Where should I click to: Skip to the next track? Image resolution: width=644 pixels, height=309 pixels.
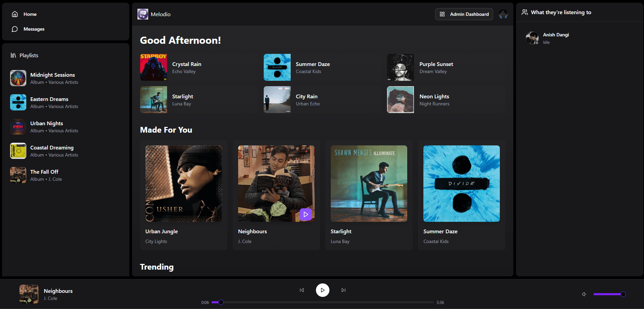pos(344,290)
